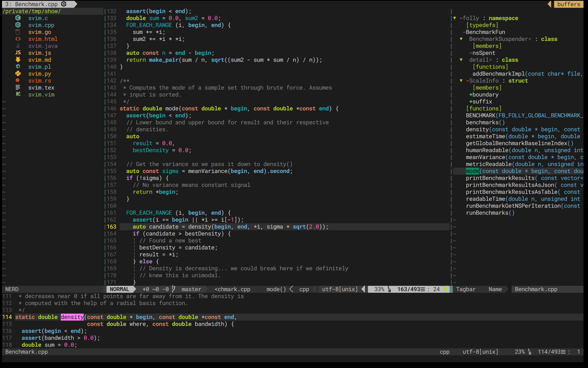Jump to boundary member in Tagbar
Screen dimensions: 588x368
tap(486, 95)
